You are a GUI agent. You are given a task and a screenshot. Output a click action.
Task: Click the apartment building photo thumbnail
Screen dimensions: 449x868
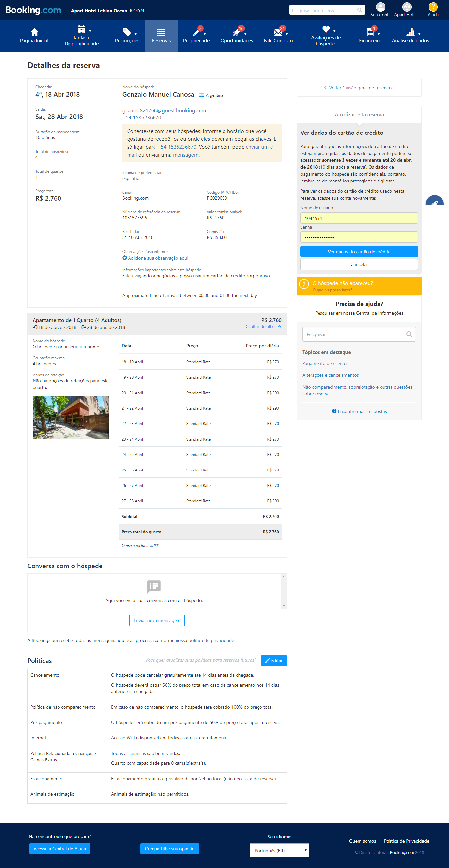tap(71, 417)
